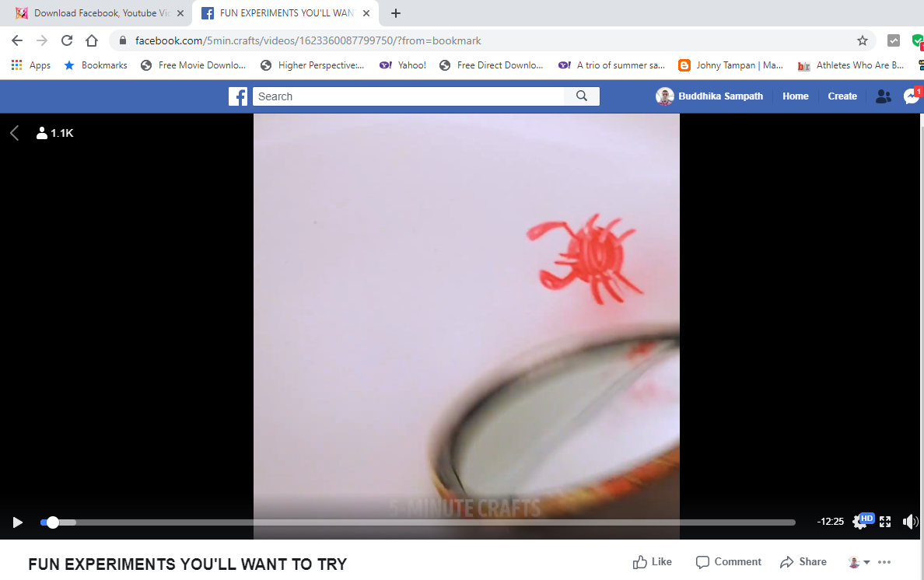Close the Download Facebook tab
924x580 pixels.
click(x=180, y=13)
